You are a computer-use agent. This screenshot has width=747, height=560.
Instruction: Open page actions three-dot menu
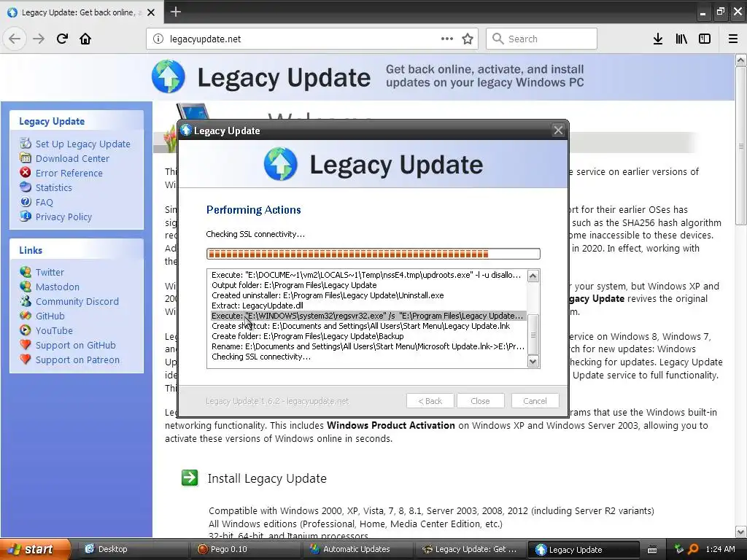coord(447,39)
